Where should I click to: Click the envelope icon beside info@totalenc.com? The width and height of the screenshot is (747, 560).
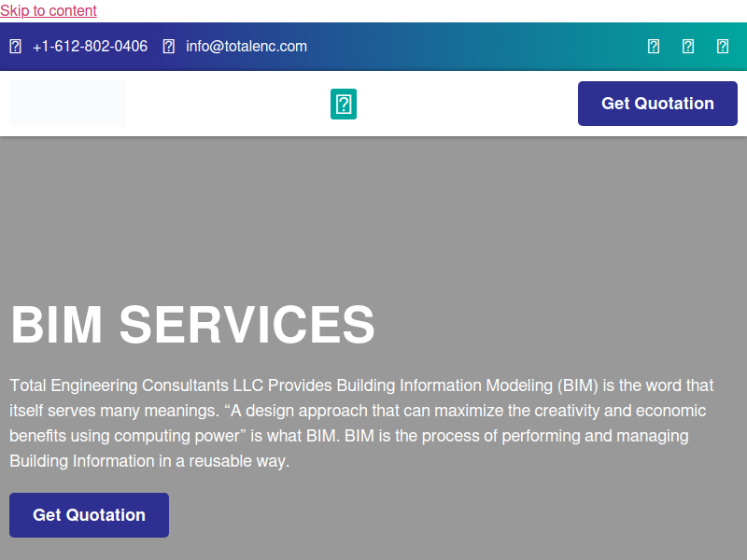coord(169,46)
